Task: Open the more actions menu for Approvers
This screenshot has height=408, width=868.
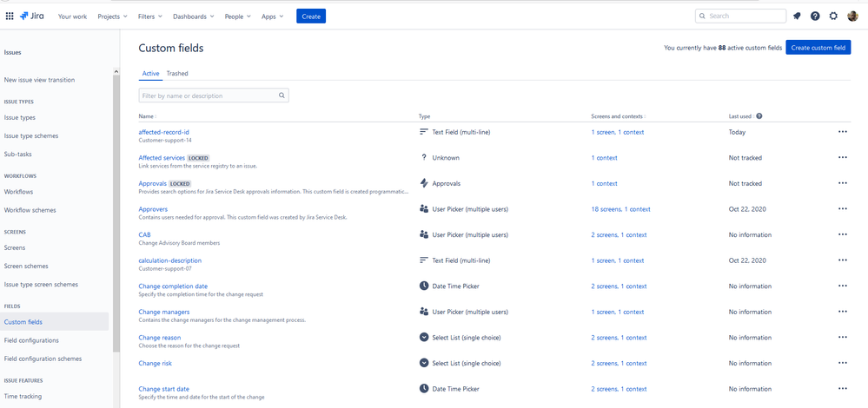Action: pyautogui.click(x=843, y=209)
